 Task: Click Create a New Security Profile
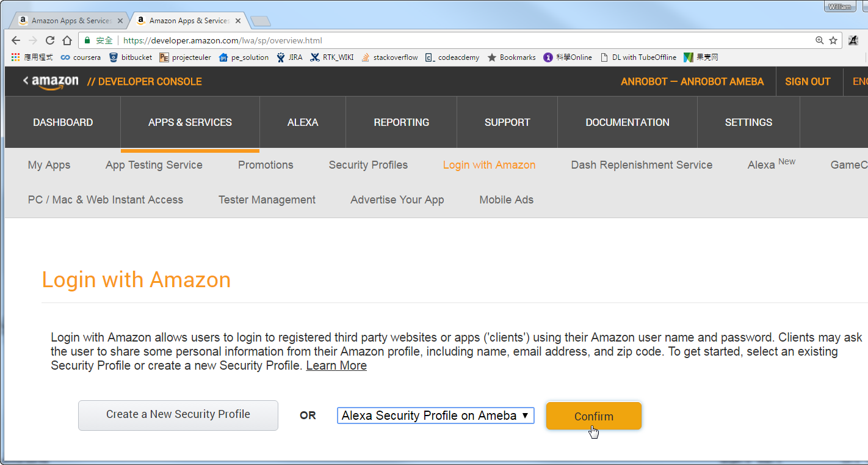pos(178,415)
